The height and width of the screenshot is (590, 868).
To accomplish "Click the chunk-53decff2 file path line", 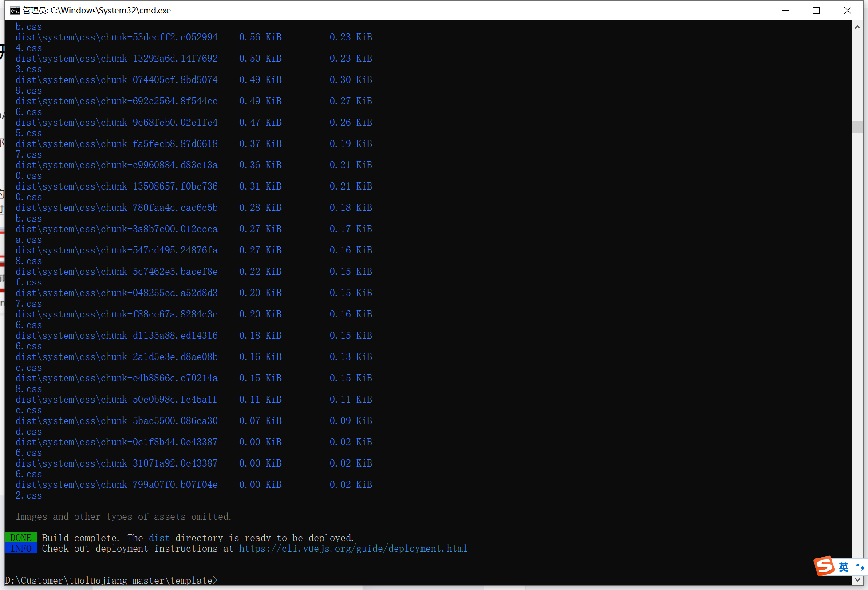I will click(x=116, y=37).
